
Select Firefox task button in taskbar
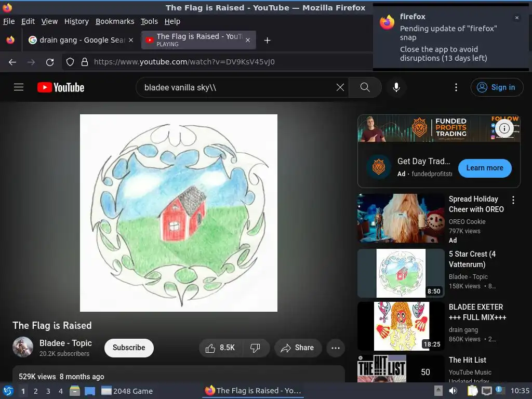(253, 391)
